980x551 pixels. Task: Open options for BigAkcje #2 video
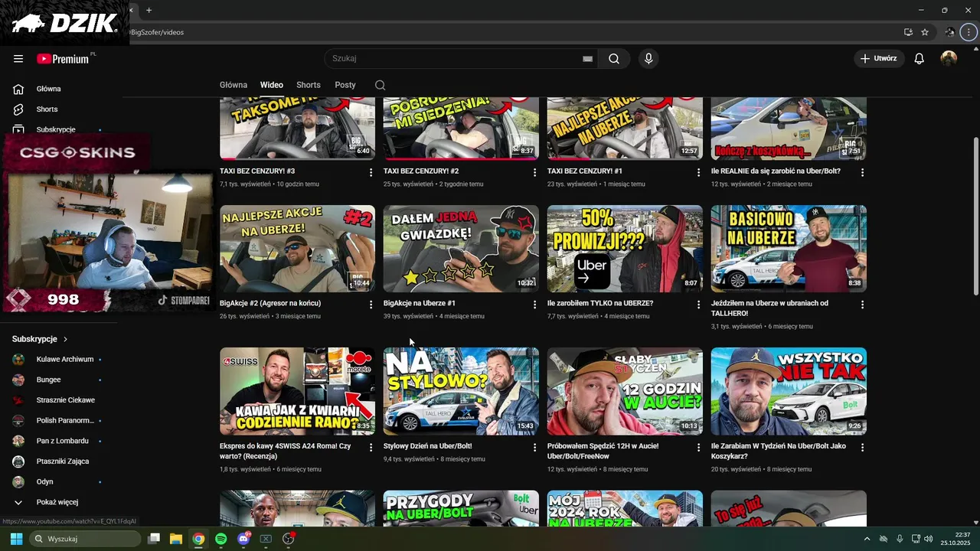pos(371,305)
